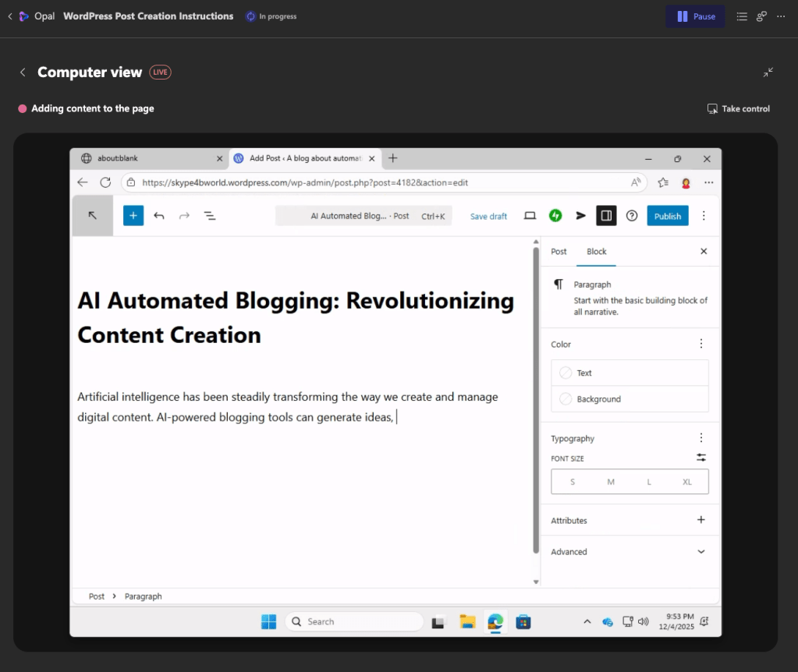This screenshot has height=672, width=798.
Task: Open the Color options three-dot menu
Action: click(x=700, y=344)
